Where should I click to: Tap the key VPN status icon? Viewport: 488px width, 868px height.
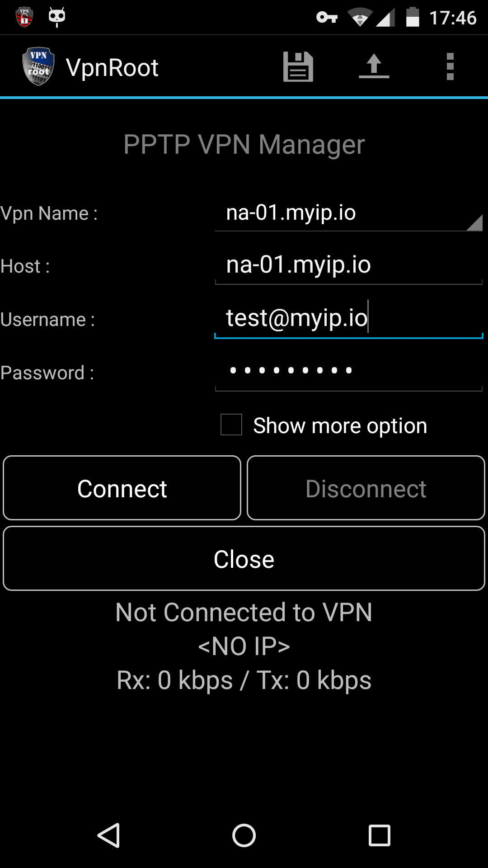pyautogui.click(x=327, y=18)
